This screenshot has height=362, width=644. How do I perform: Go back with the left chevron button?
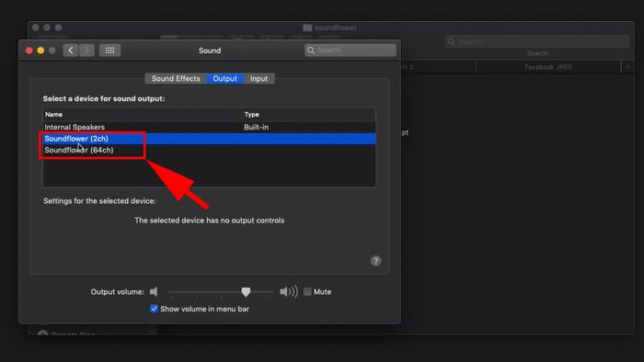coord(71,51)
